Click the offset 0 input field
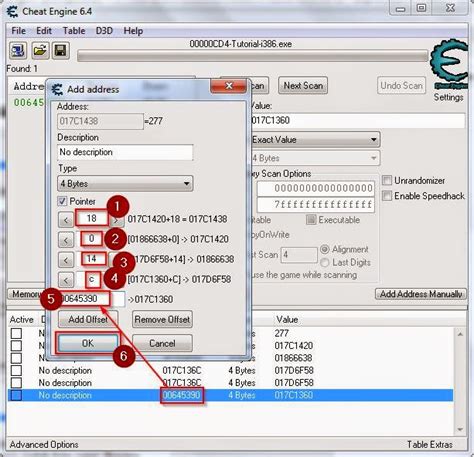The height and width of the screenshot is (457, 474). pyautogui.click(x=91, y=239)
